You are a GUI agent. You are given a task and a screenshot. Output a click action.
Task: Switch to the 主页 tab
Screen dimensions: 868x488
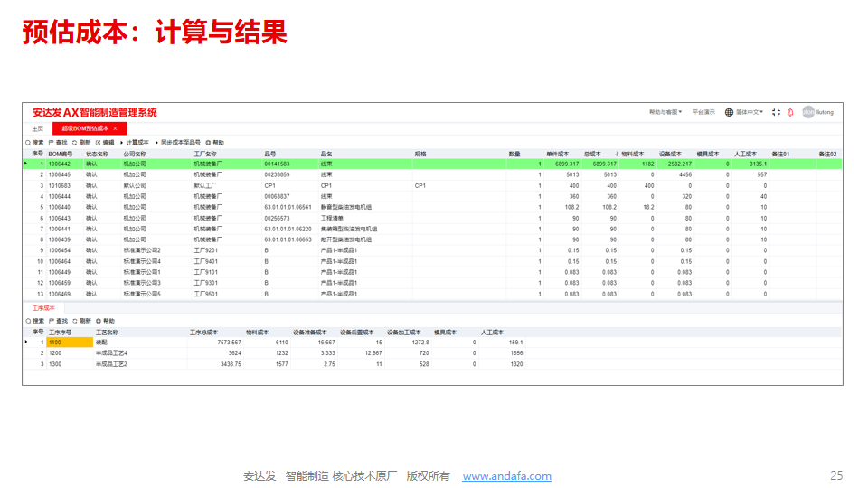[x=37, y=129]
